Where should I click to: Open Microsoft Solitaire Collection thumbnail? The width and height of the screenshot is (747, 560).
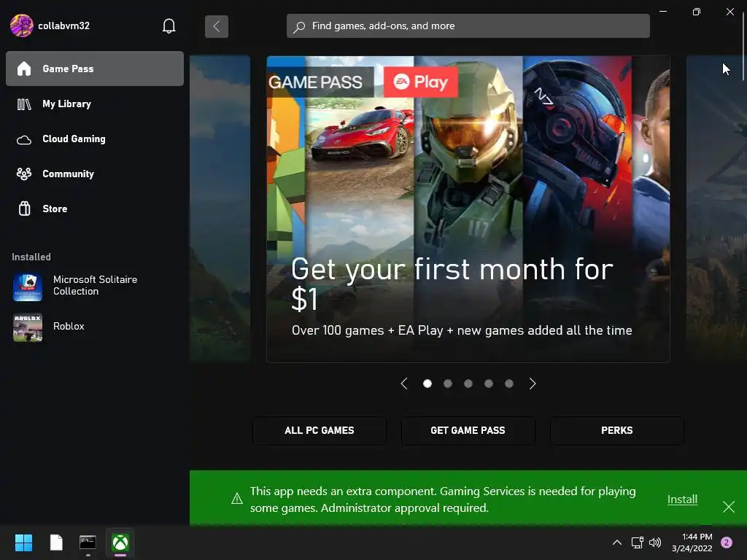pyautogui.click(x=28, y=287)
